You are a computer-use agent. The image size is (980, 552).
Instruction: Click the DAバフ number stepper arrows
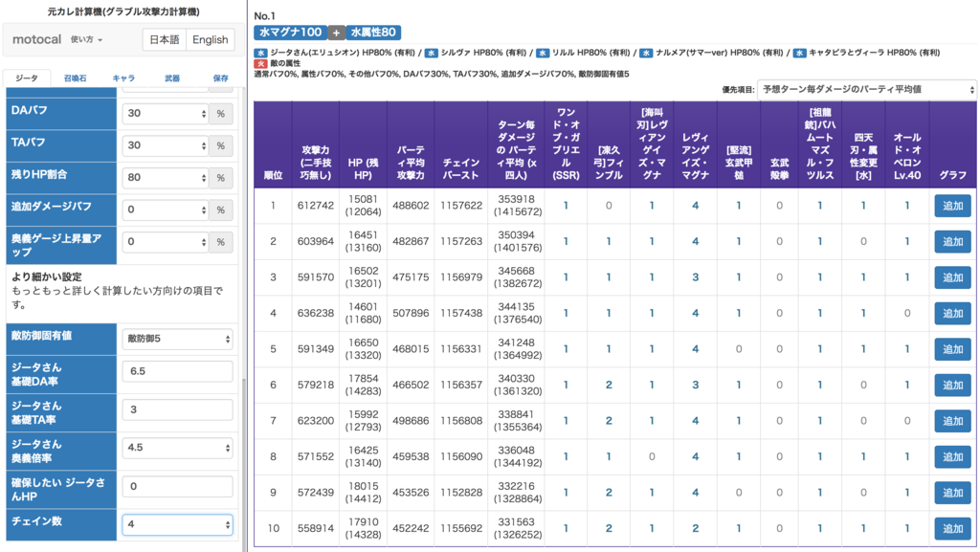point(204,114)
